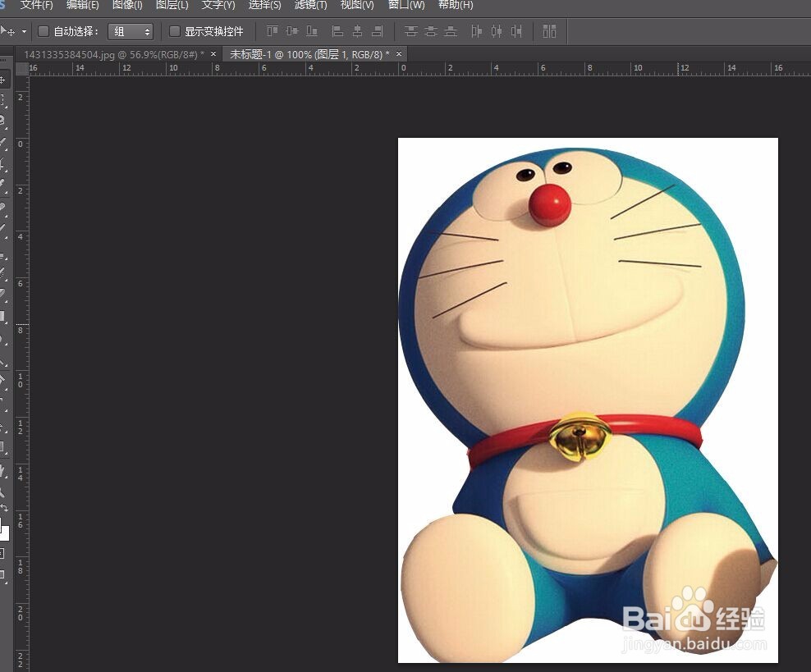Open the 选择(S) menu
This screenshot has width=811, height=672.
coord(264,5)
